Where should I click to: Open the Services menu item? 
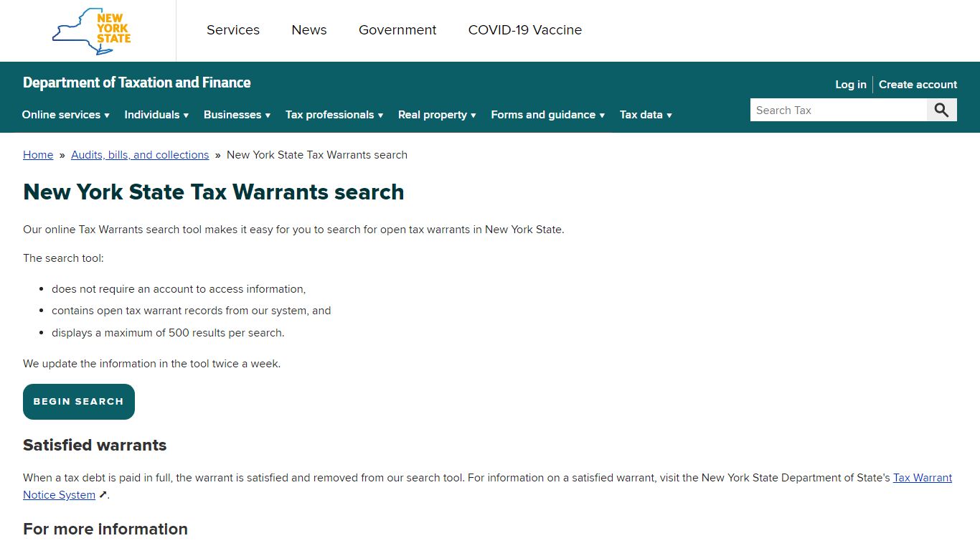(233, 30)
